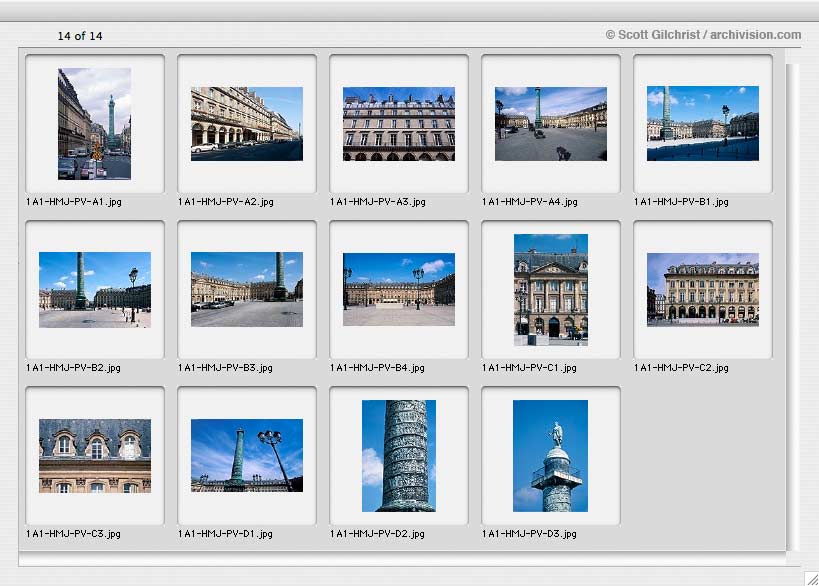Click the window resize grip corner

[812, 579]
